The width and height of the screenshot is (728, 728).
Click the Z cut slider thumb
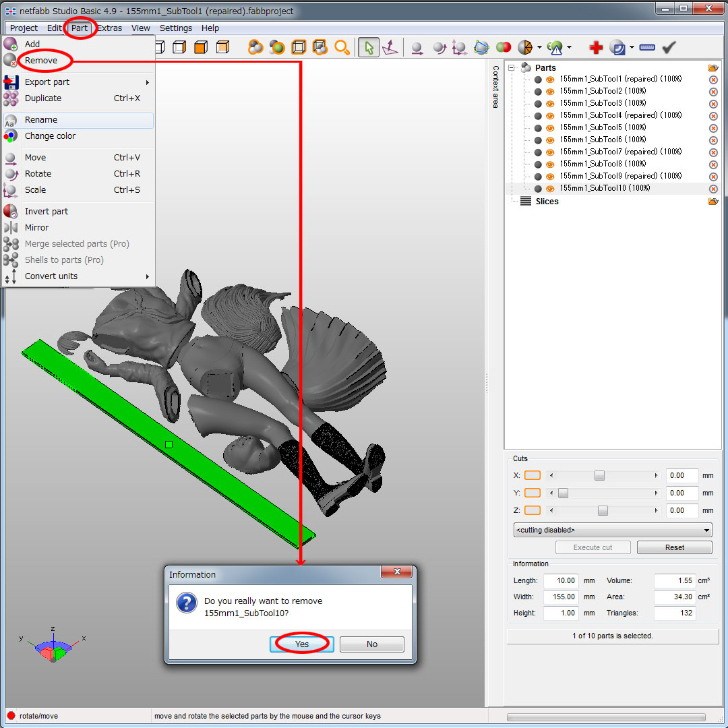(603, 511)
